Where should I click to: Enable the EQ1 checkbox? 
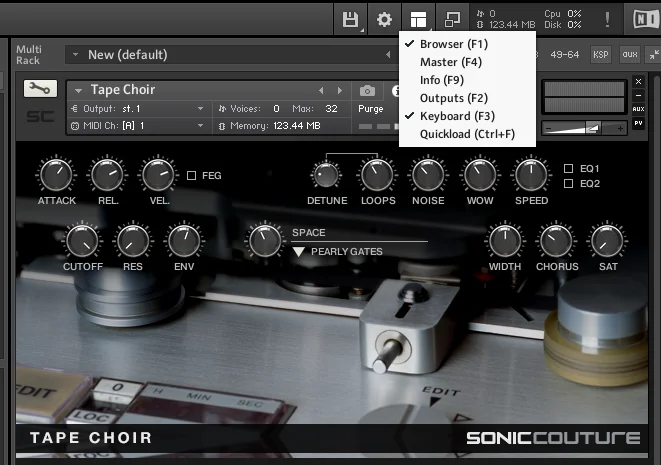tap(568, 169)
